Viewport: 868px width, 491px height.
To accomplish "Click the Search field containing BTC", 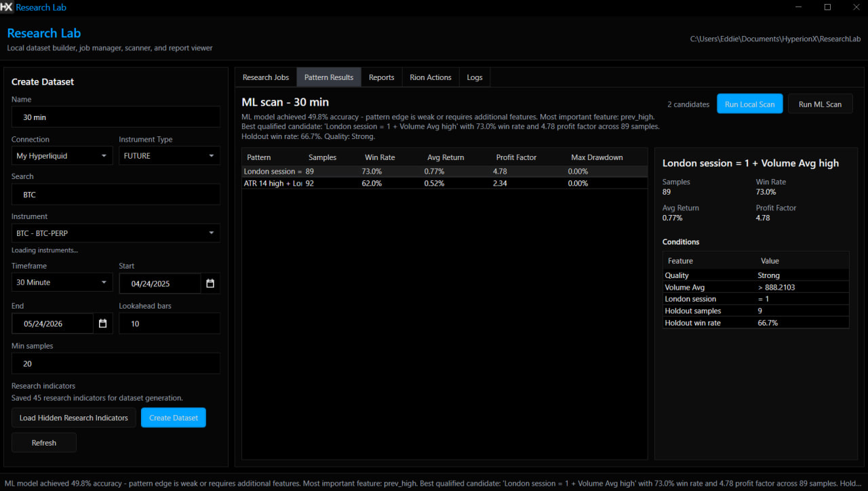I will 116,194.
